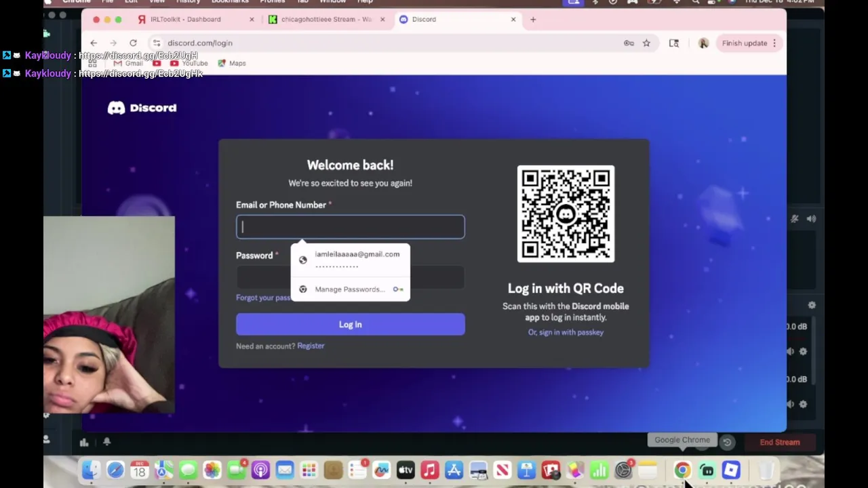Click the Finish update button
This screenshot has width=868, height=488.
click(745, 43)
